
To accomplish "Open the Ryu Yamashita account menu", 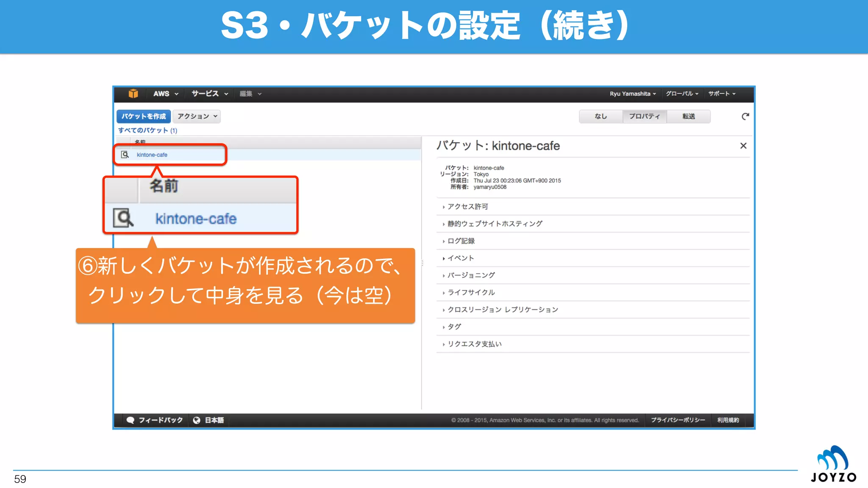I will click(x=632, y=94).
